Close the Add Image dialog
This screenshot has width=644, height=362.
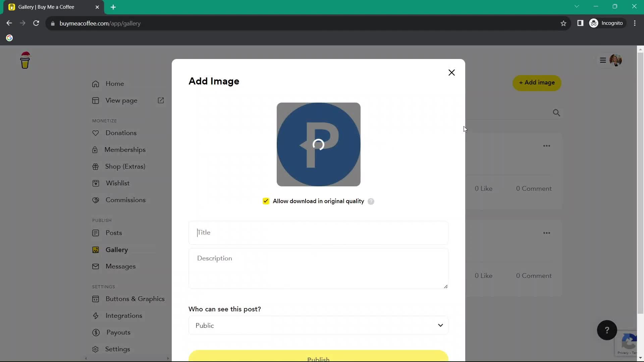(451, 73)
